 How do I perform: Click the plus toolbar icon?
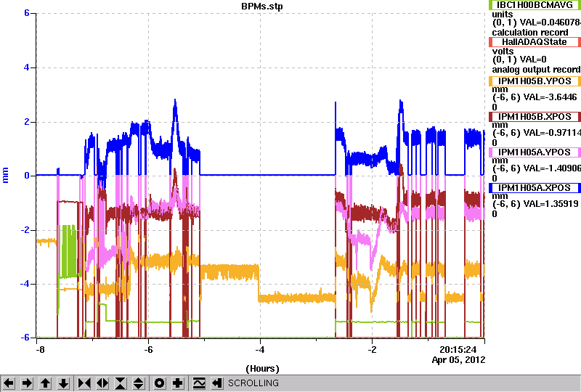(x=178, y=383)
